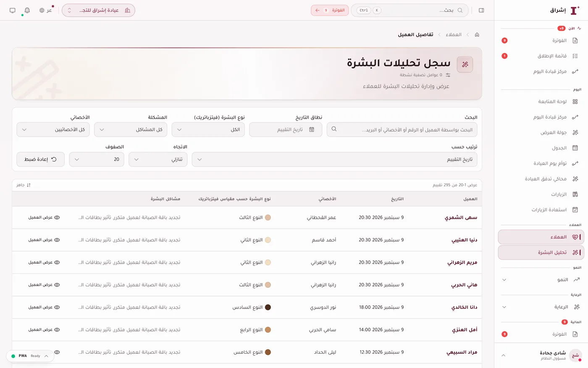Click عرض العميل for دانا الخالدي
The width and height of the screenshot is (588, 368).
[x=44, y=307]
